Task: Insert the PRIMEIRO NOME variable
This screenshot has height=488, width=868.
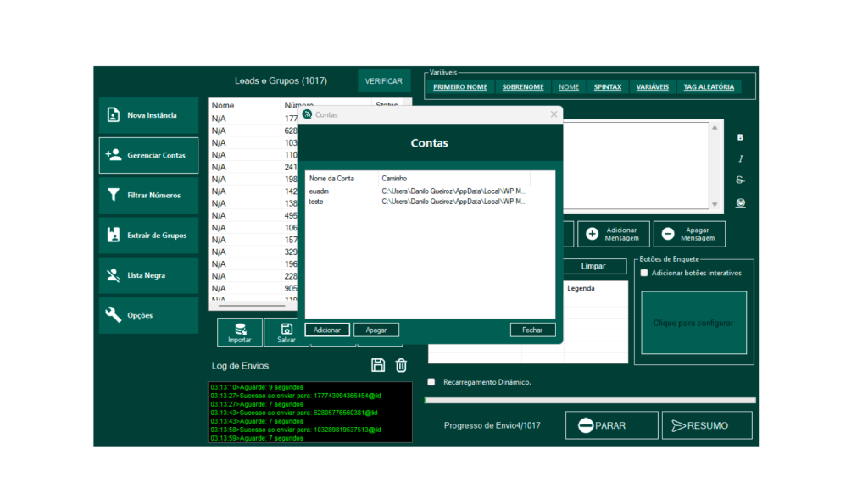Action: [x=460, y=87]
